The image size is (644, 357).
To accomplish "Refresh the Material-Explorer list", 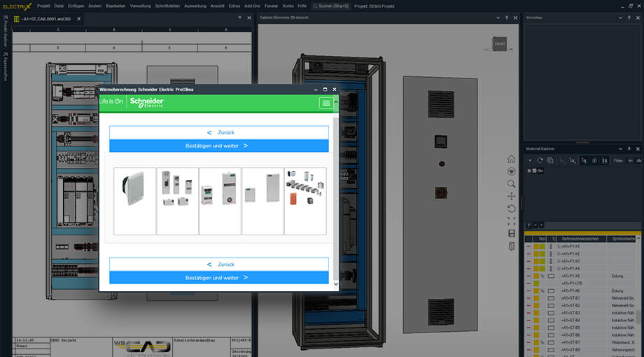I will [540, 160].
